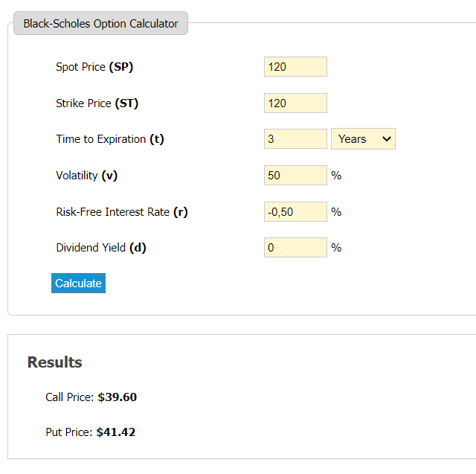Click the percent sign beside Dividend Yield
This screenshot has width=476, height=474.
click(x=336, y=248)
